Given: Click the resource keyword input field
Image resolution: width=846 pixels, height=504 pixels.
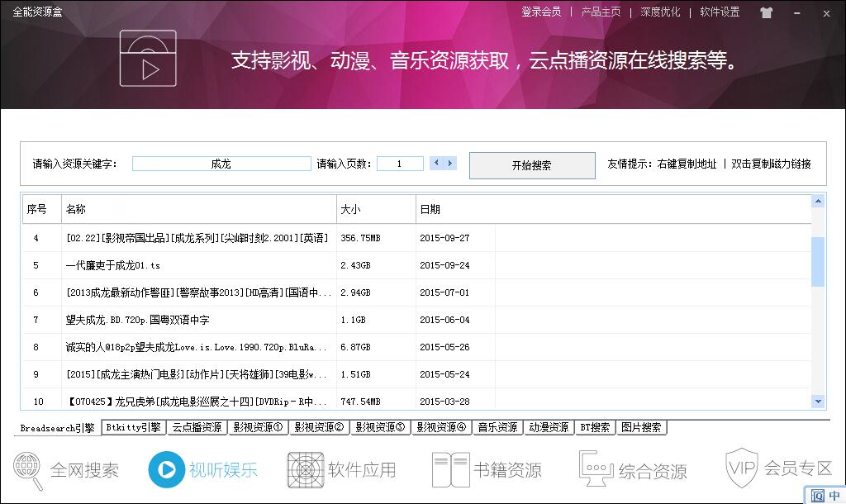Looking at the screenshot, I should [221, 164].
